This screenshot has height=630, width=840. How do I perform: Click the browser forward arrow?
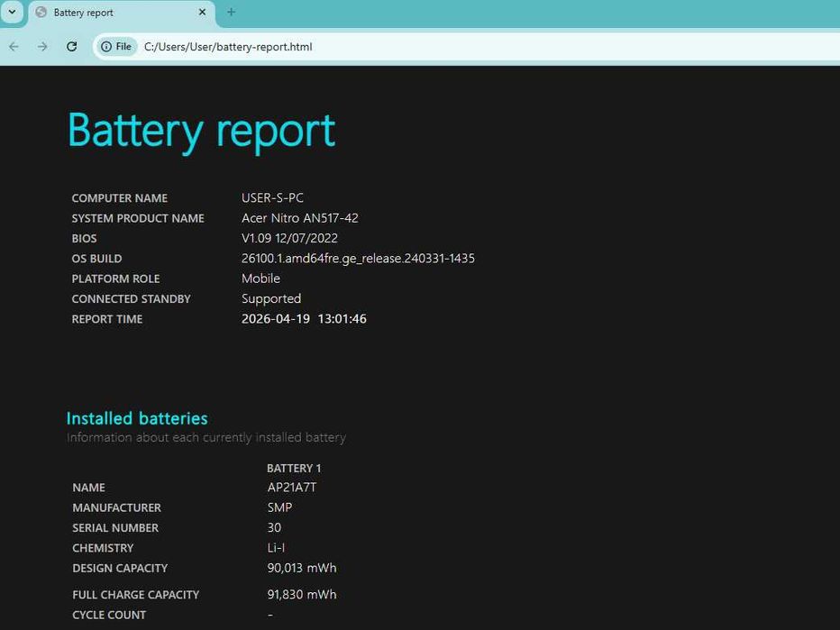pyautogui.click(x=42, y=47)
